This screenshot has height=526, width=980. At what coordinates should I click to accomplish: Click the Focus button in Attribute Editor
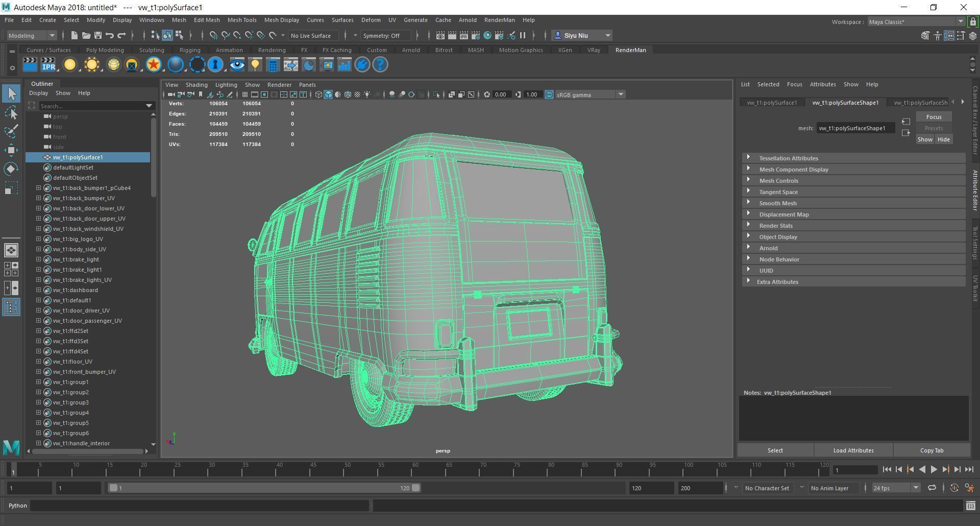[934, 117]
